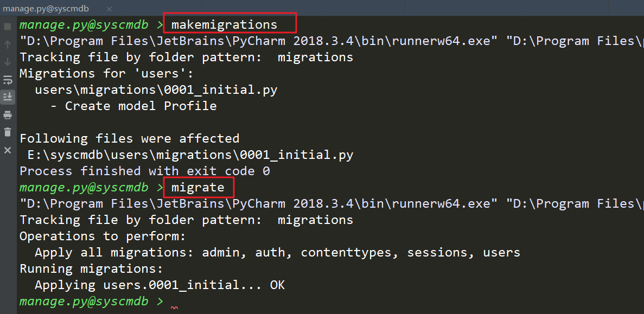The image size is (644, 314).
Task: Close the manage.py@syscmdb tab
Action: 109,9
